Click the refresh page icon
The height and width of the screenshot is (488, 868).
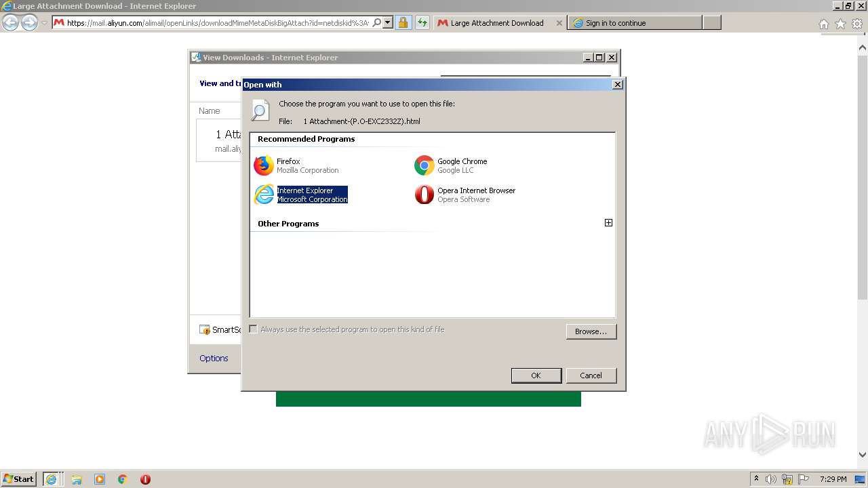(x=422, y=23)
